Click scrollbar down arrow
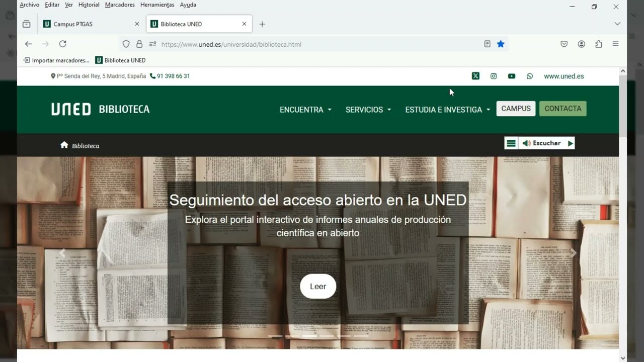Image resolution: width=644 pixels, height=362 pixels. [623, 358]
